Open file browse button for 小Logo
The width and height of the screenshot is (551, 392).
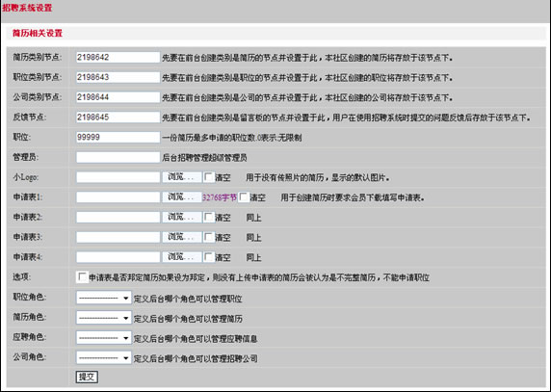pyautogui.click(x=182, y=177)
